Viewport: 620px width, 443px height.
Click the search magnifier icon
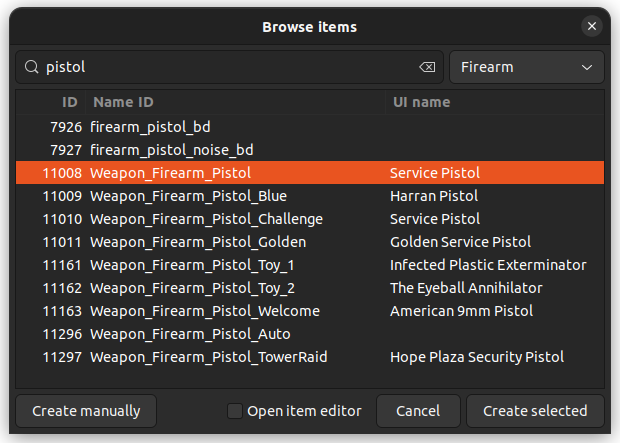point(31,67)
